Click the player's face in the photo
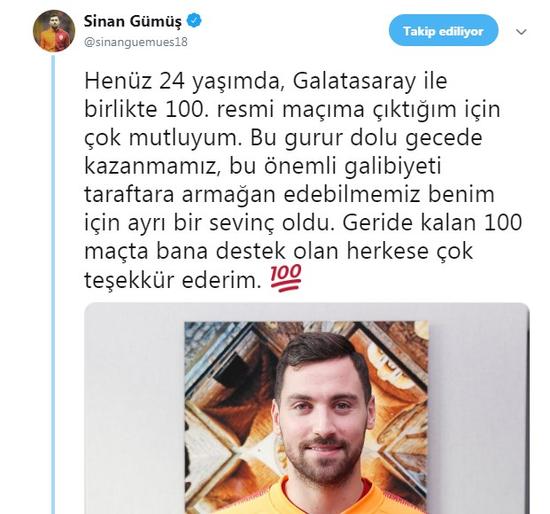 321,409
